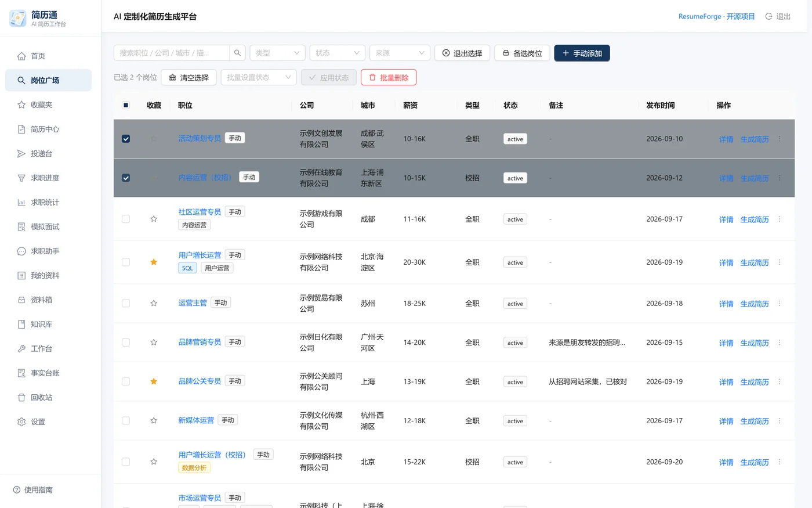Toggle the select-all header checkbox
The height and width of the screenshot is (508, 812).
point(126,105)
